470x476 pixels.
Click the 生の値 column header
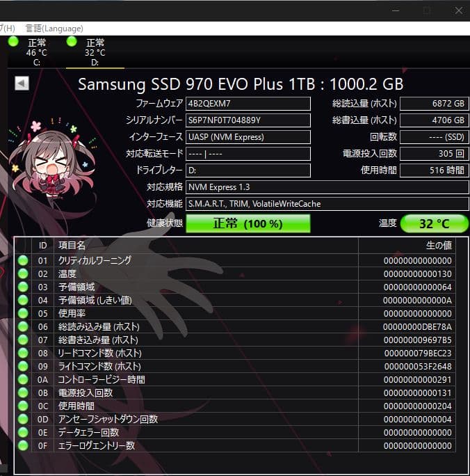point(407,246)
